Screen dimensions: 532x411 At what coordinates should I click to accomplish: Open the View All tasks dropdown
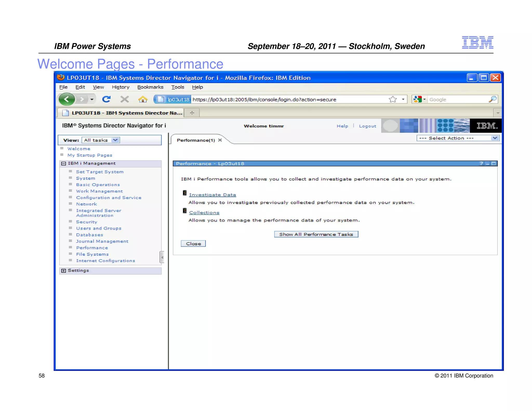click(101, 140)
